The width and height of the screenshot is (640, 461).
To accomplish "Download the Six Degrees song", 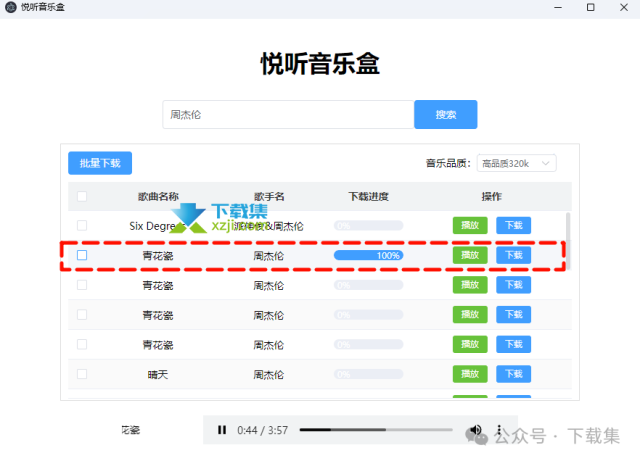I will point(513,225).
